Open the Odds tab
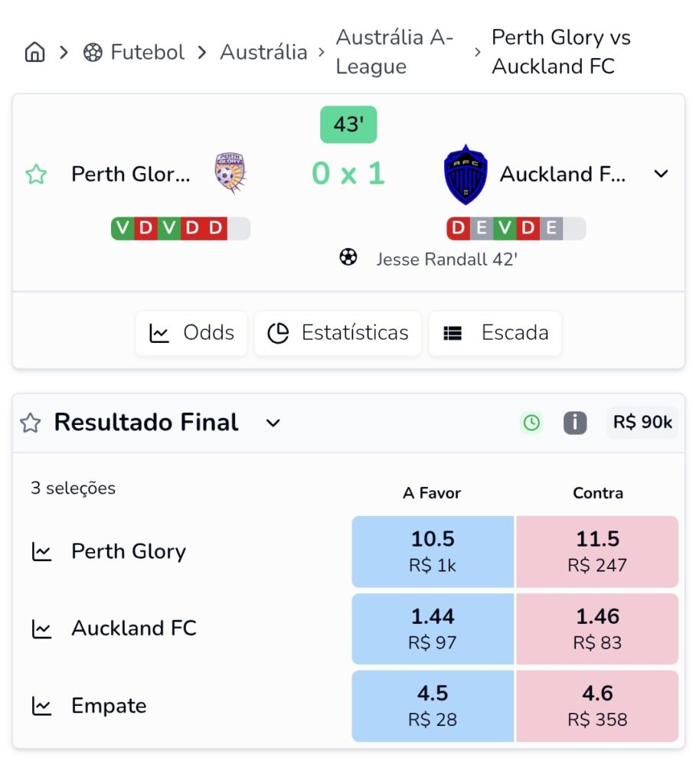696x784 pixels. point(191,333)
